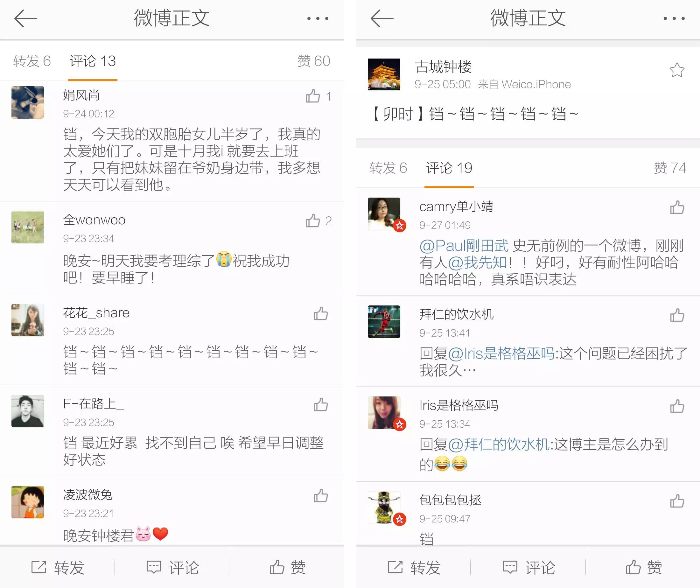Viewport: 700px width, 588px height.
Task: Open three-dot menu on left screen
Action: click(x=318, y=18)
